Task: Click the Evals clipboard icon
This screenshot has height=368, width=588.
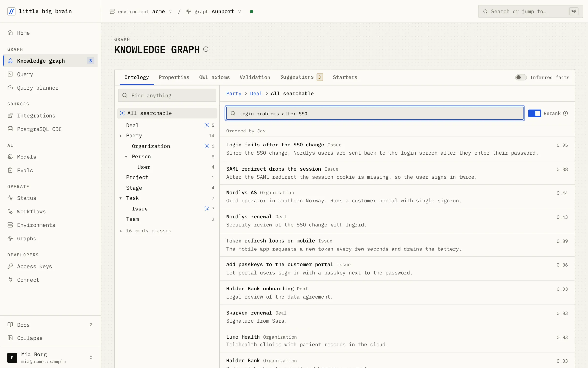Action: [10, 170]
